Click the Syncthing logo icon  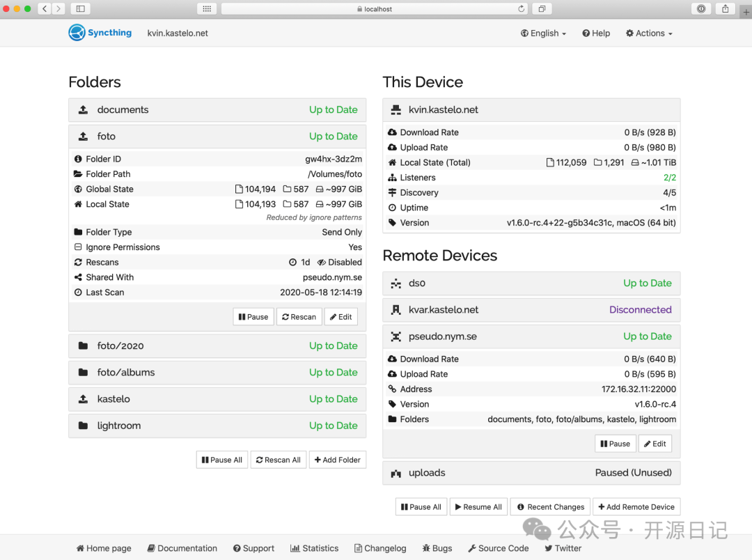77,33
